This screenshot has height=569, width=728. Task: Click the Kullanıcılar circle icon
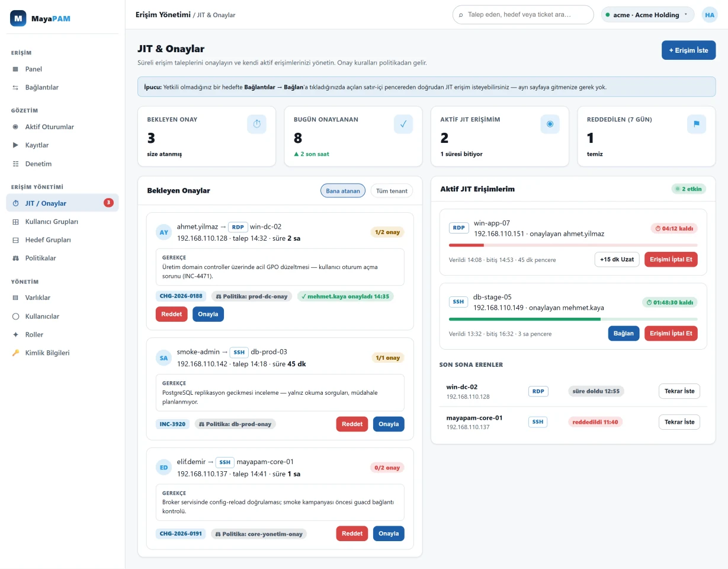coord(15,316)
